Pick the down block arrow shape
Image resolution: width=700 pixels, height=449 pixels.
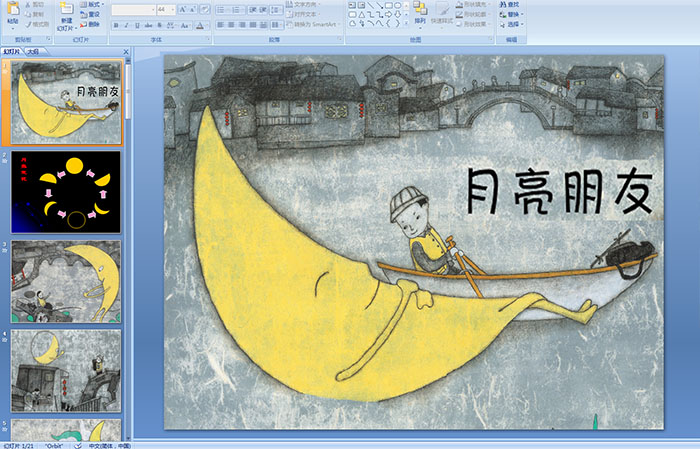(x=397, y=14)
